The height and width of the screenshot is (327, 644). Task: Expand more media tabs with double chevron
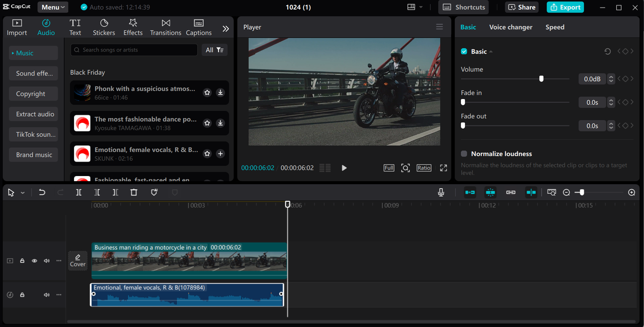coord(226,29)
